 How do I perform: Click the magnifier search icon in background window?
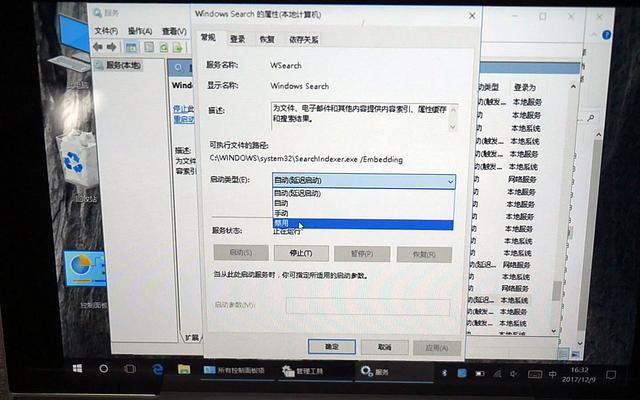pos(590,118)
